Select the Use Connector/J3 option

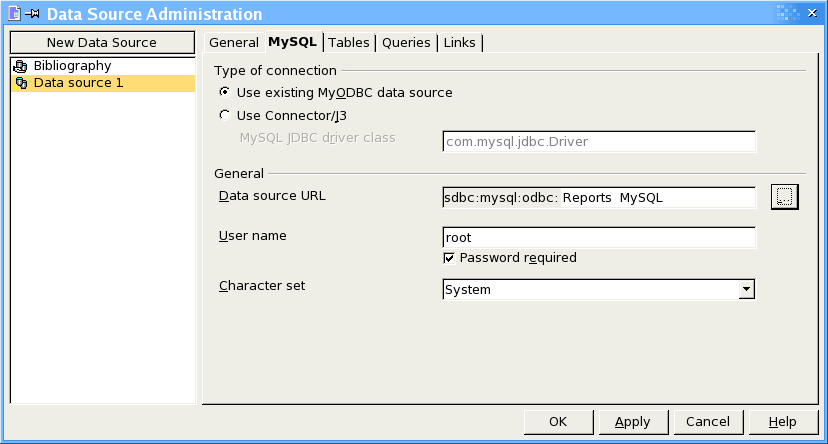click(225, 115)
